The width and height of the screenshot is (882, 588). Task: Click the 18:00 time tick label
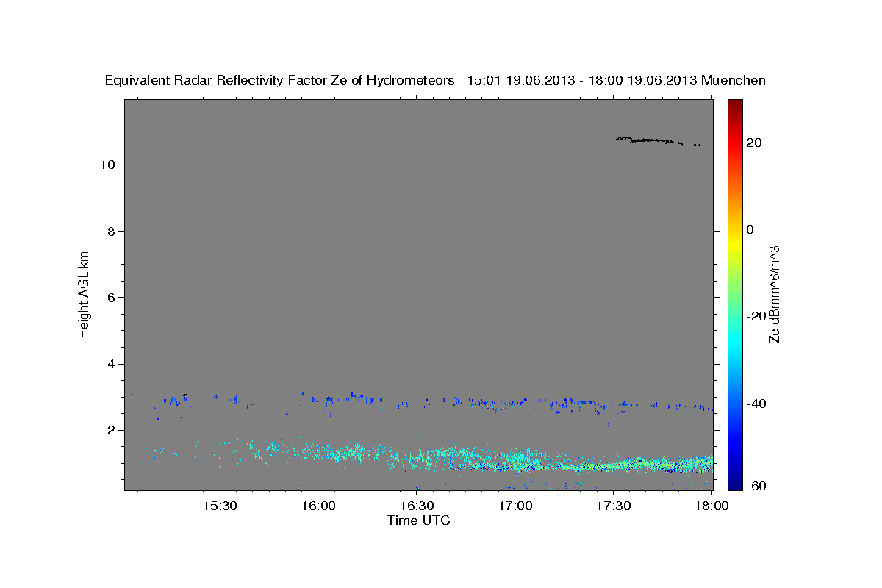point(712,506)
